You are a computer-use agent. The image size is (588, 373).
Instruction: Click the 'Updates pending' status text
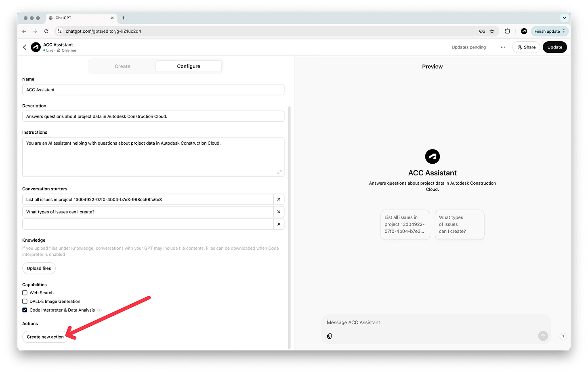(468, 47)
